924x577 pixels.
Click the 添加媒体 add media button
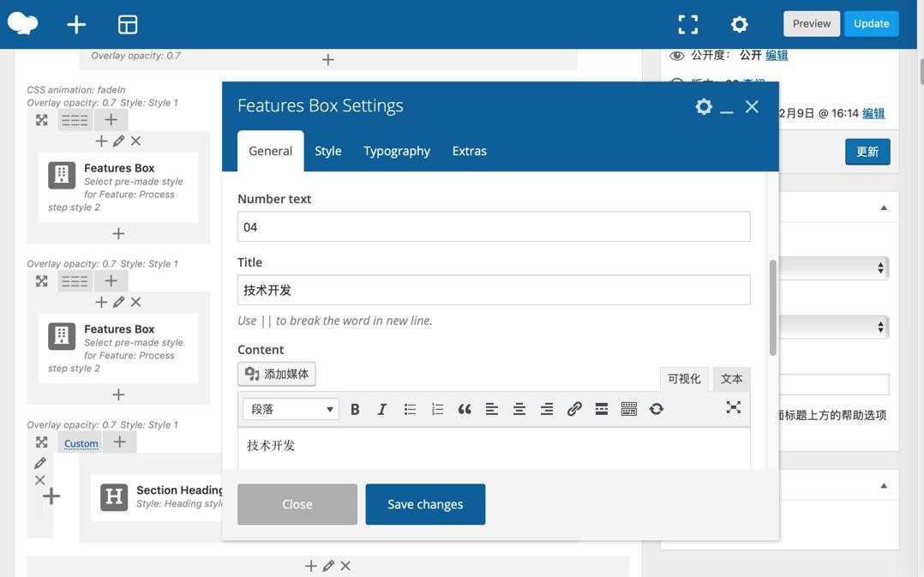pyautogui.click(x=277, y=374)
